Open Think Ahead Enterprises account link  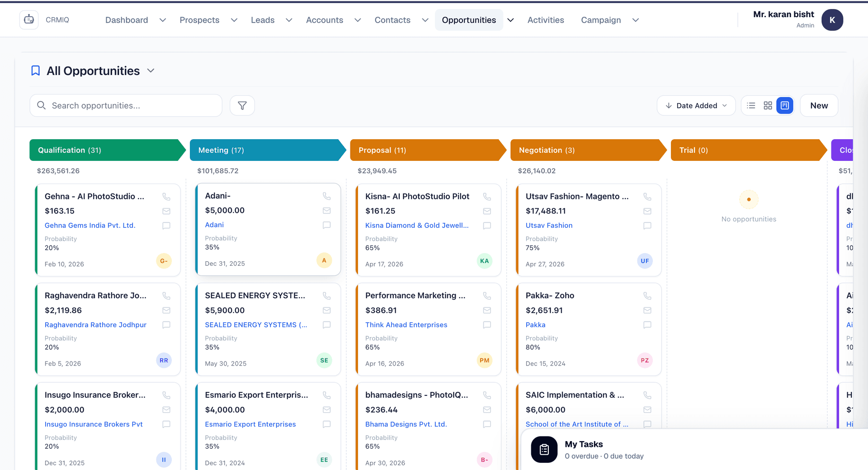tap(406, 325)
